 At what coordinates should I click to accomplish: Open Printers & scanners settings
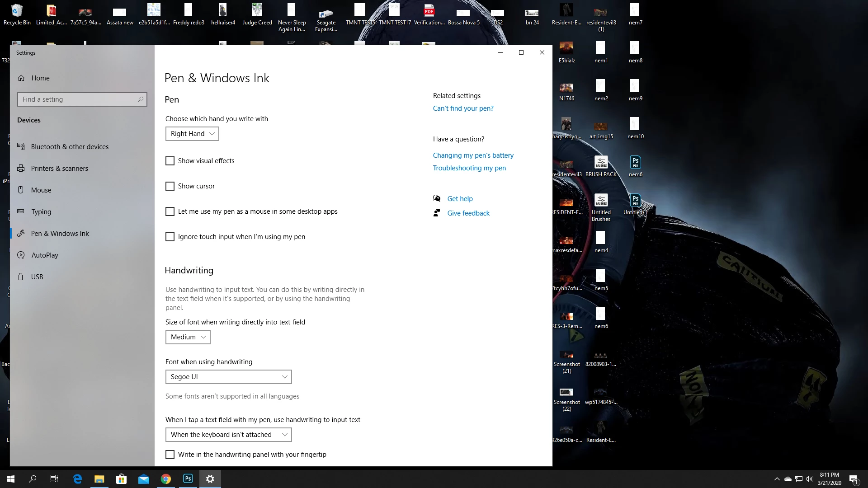pos(82,168)
